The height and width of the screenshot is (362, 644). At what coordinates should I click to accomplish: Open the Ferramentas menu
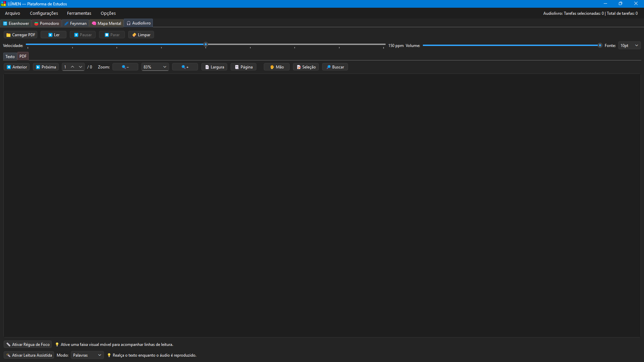[x=79, y=13]
